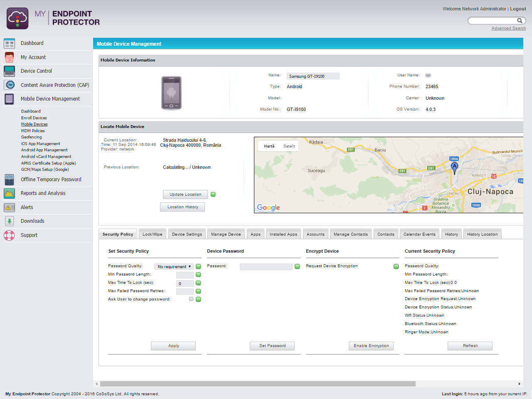The width and height of the screenshot is (532, 399).
Task: Refresh the current security policy
Action: 470,346
